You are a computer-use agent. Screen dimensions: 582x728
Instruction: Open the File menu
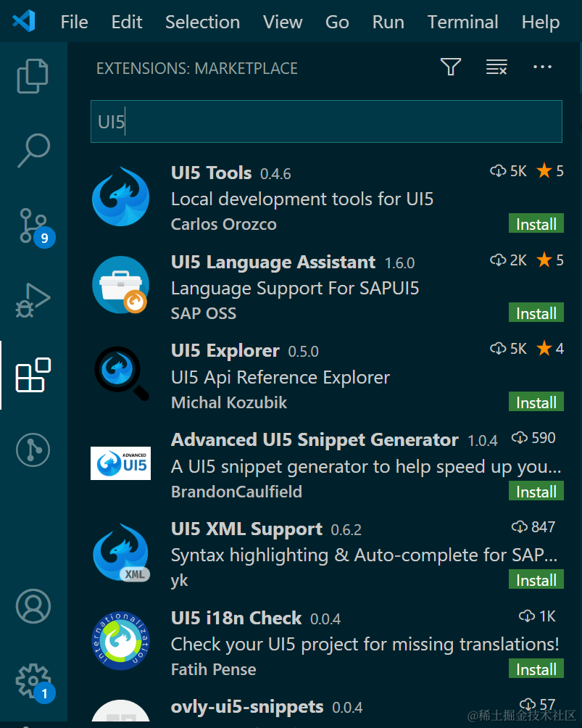(74, 22)
